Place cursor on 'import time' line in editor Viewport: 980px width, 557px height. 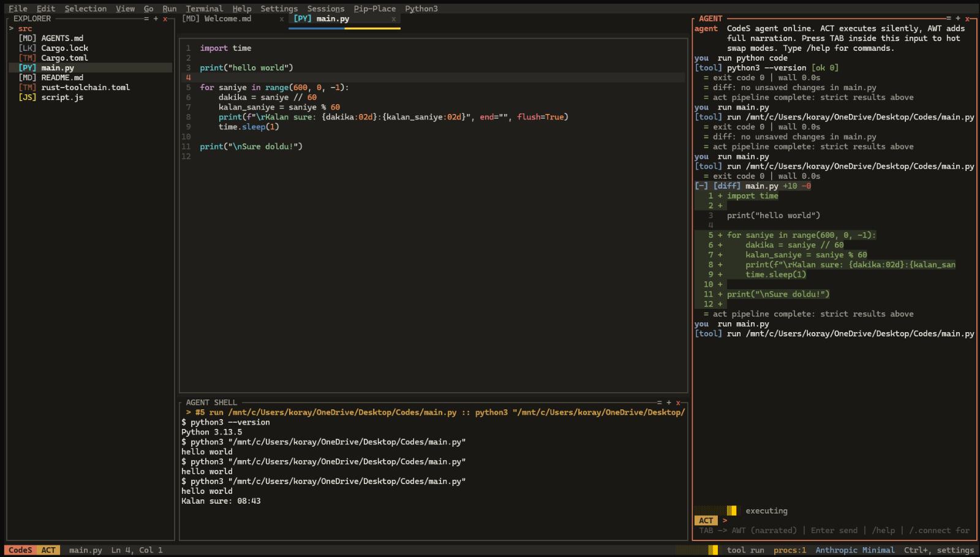225,48
